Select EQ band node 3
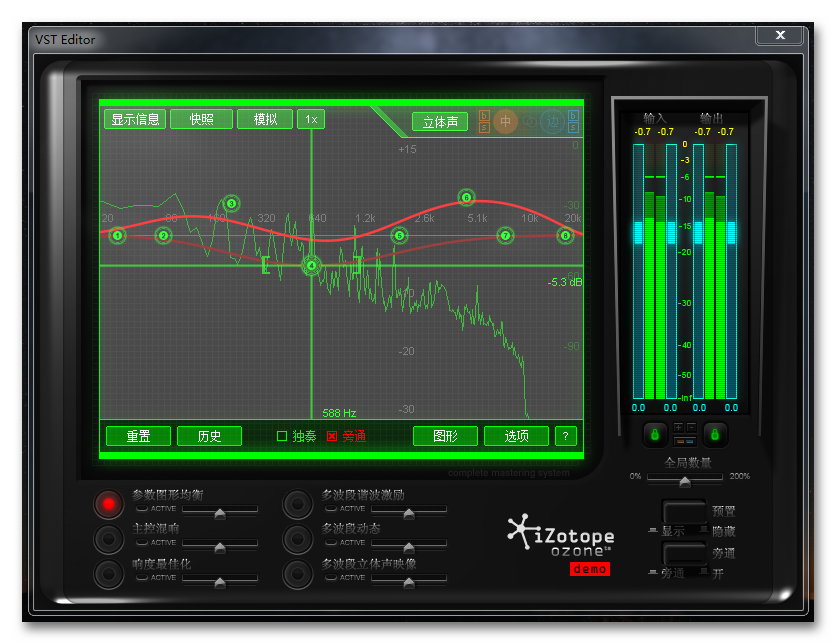Screen dimensions: 836x644 click(x=231, y=203)
